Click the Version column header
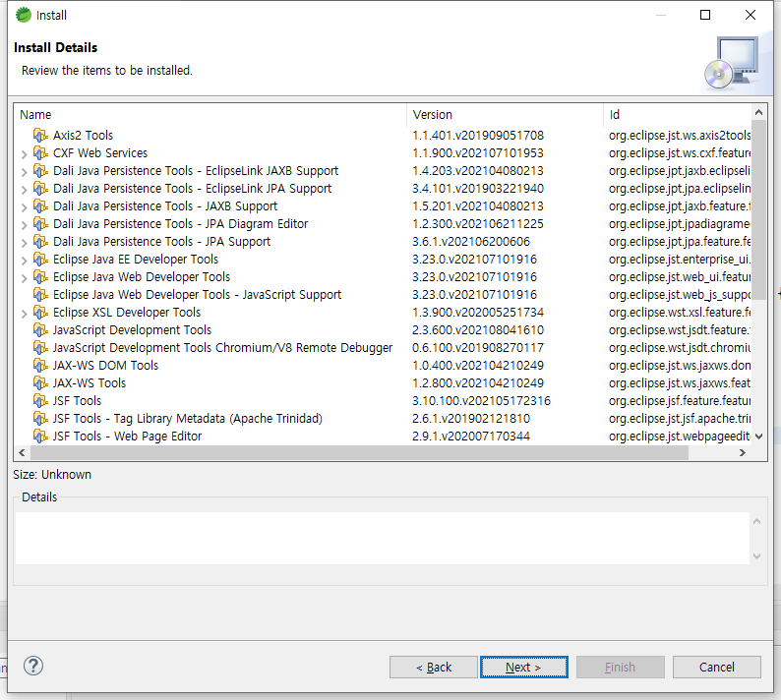 click(x=505, y=114)
